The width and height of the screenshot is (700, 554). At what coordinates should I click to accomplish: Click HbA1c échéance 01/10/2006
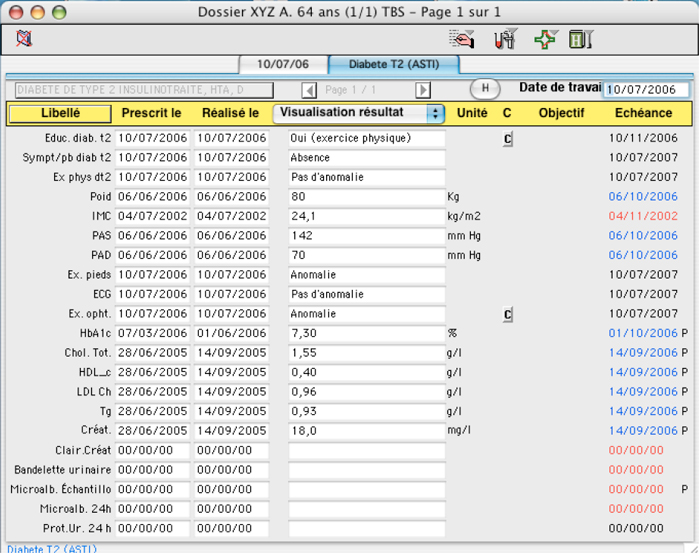click(x=643, y=333)
